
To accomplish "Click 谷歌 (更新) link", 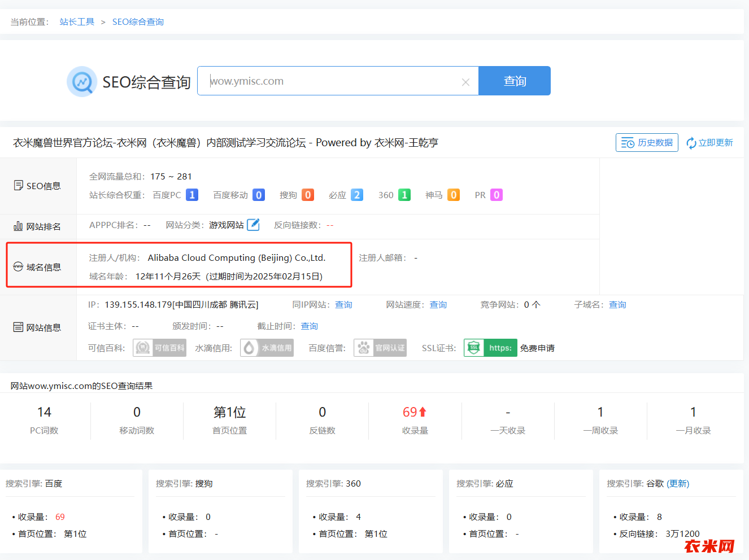I will point(678,484).
